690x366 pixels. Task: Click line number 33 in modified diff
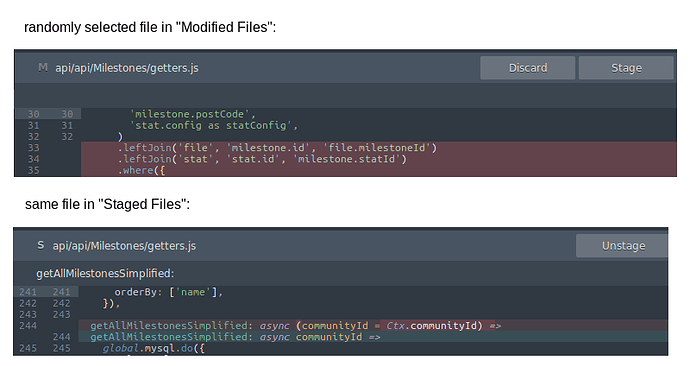click(x=33, y=147)
